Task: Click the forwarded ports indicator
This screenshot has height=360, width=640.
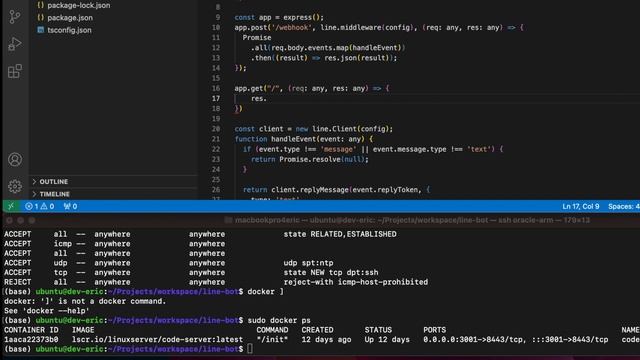Action: 70,207
